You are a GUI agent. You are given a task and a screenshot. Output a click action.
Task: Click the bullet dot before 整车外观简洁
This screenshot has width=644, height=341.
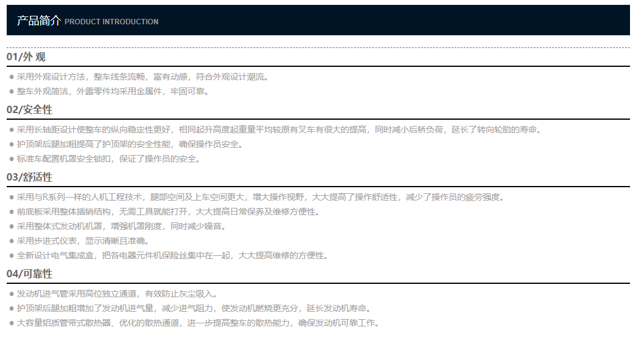click(x=12, y=92)
